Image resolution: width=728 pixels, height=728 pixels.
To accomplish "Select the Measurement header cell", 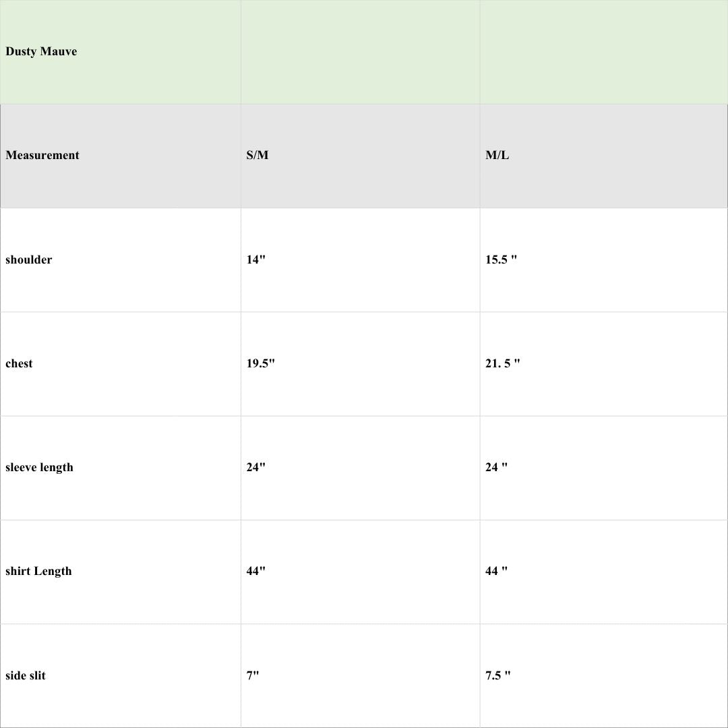I will 42,156.
